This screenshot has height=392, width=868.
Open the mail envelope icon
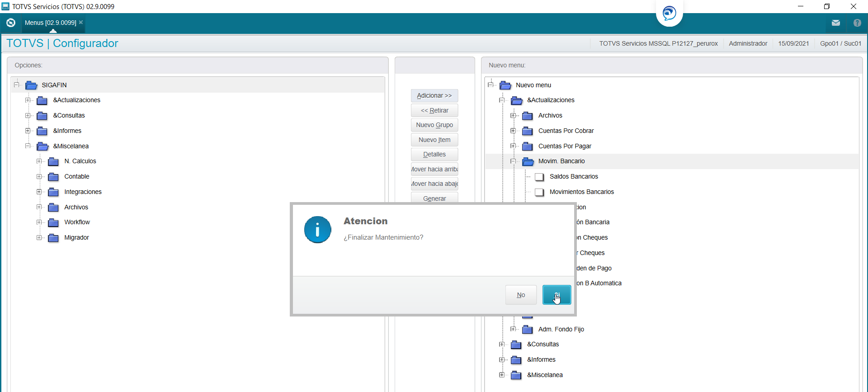[835, 23]
